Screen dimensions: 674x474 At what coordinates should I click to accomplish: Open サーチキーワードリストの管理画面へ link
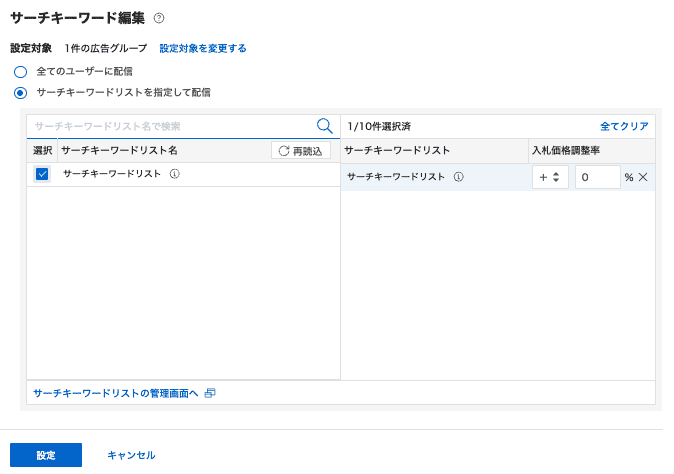(x=116, y=393)
